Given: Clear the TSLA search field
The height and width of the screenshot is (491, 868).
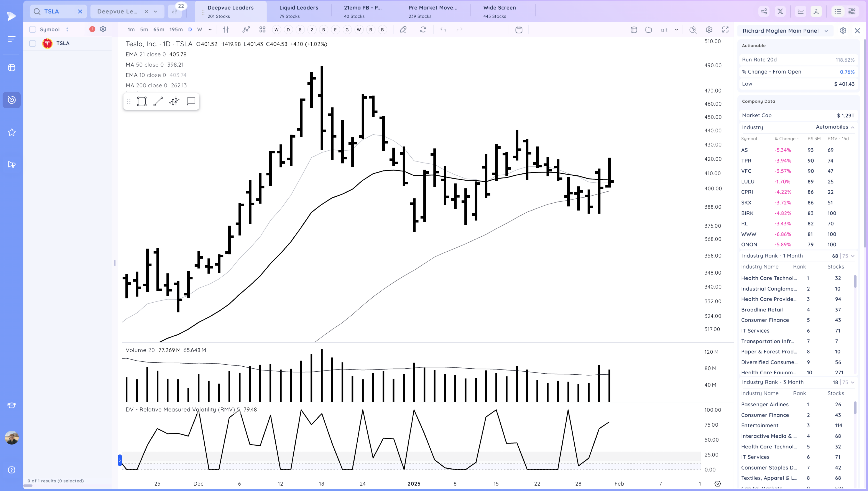Looking at the screenshot, I should 80,12.
